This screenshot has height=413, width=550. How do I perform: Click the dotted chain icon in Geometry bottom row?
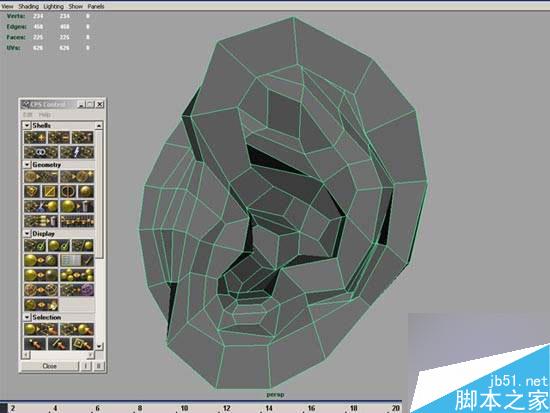coord(77,221)
